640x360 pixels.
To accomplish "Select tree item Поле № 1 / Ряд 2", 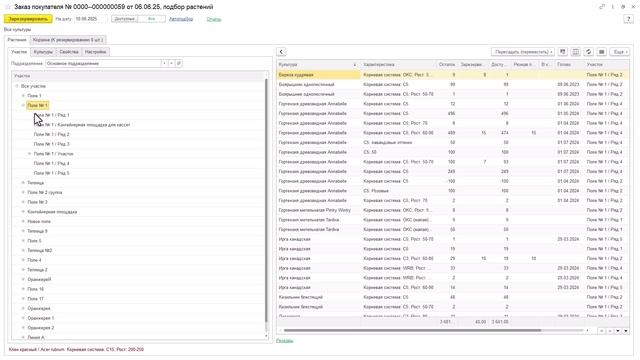I will tap(52, 135).
